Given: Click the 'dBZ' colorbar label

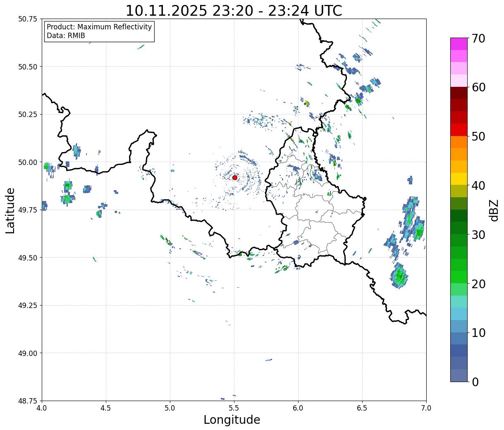Looking at the screenshot, I should click(494, 210).
